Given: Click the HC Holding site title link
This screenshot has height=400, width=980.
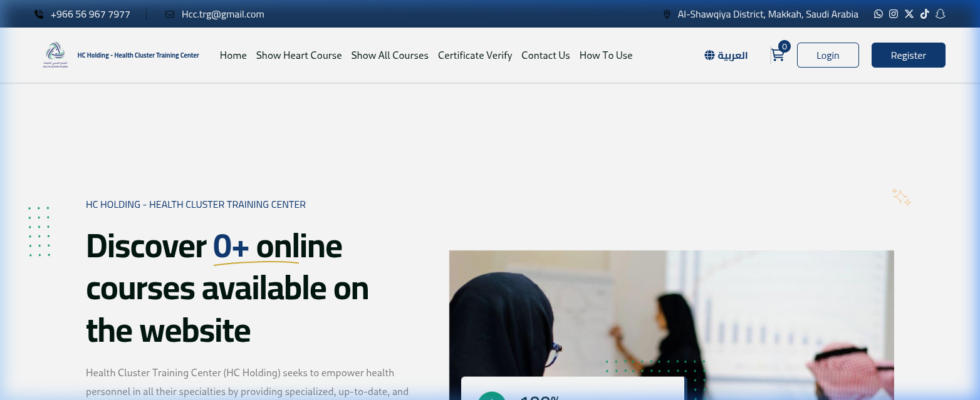Looking at the screenshot, I should coord(138,55).
